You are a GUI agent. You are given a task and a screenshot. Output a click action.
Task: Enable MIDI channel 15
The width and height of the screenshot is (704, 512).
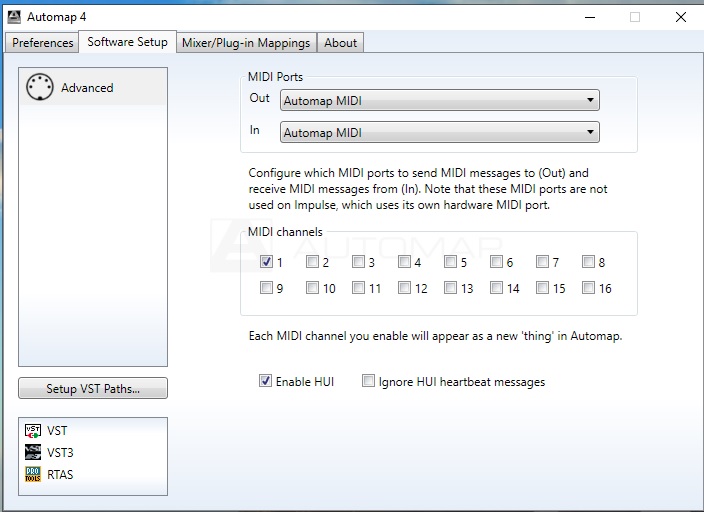542,287
